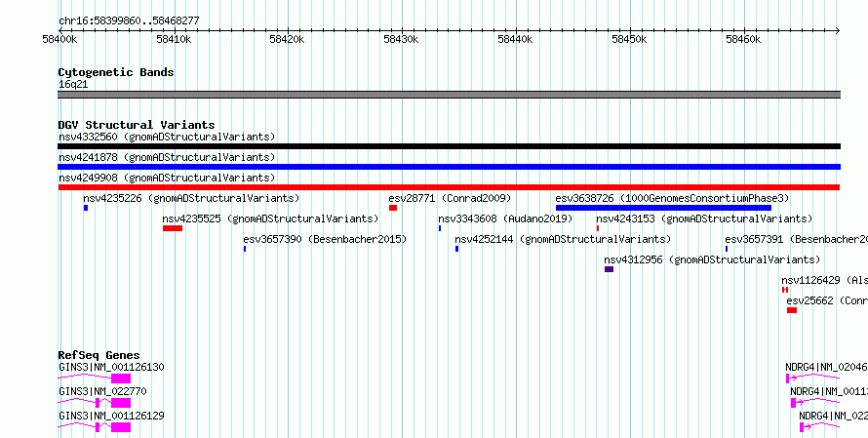Select the red nsv1126429 feature glyph
Viewport: 868px width, 438px height.
click(785, 290)
